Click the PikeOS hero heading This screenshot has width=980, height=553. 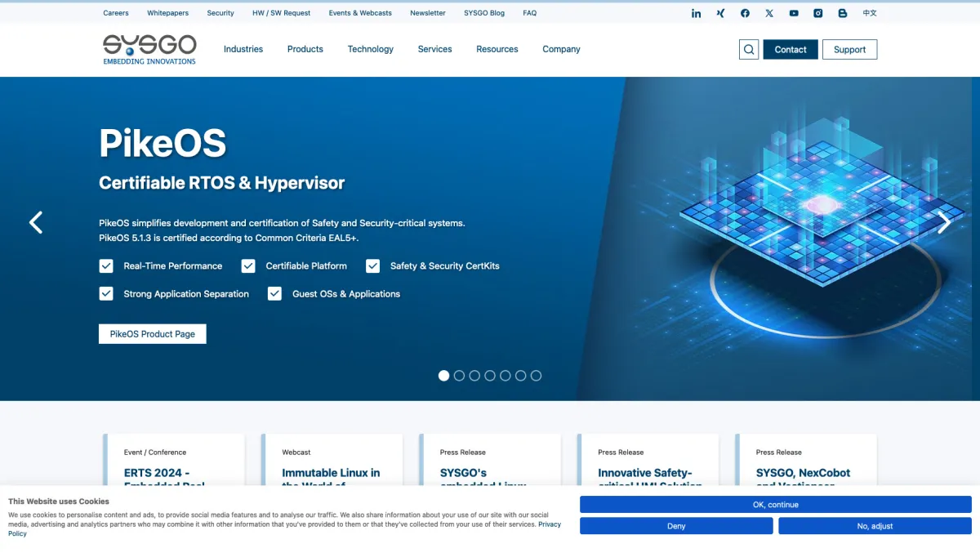pos(163,144)
